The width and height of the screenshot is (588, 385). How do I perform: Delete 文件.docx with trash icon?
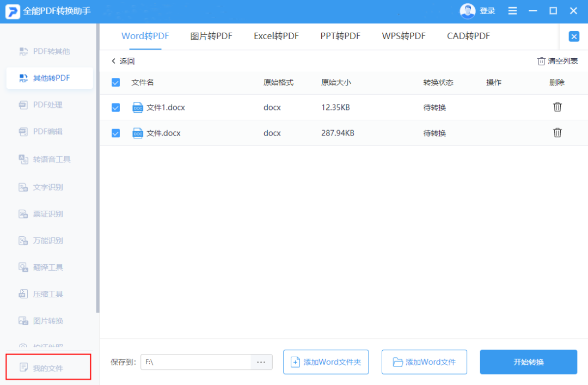558,132
